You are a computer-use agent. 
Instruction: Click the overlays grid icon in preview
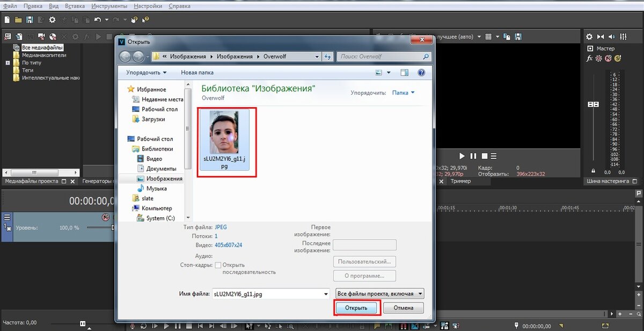pos(488,37)
